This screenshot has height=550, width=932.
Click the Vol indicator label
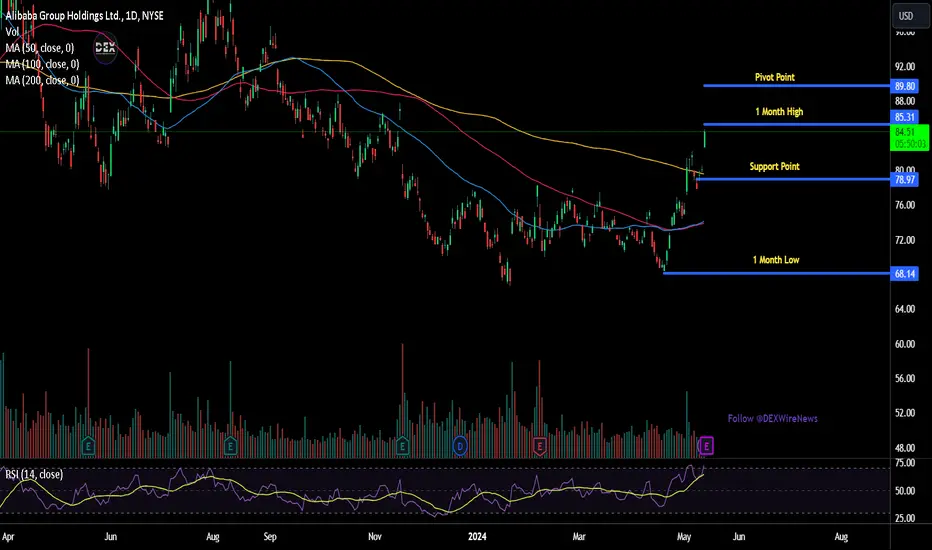pos(12,32)
